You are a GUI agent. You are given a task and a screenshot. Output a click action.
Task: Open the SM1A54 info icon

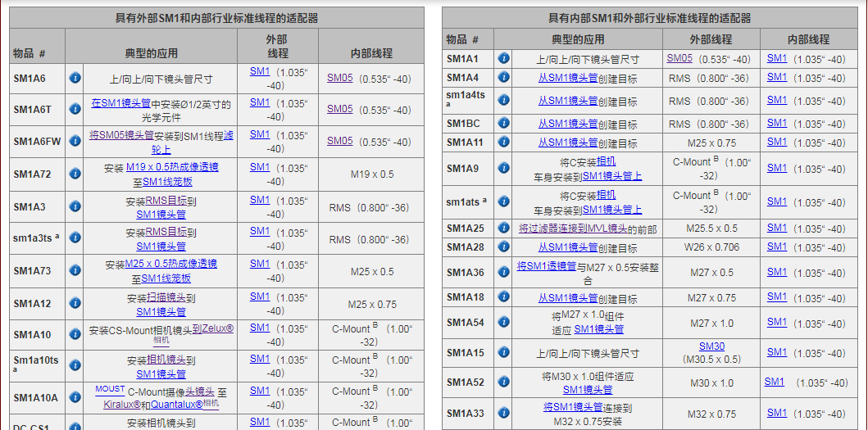coord(504,323)
